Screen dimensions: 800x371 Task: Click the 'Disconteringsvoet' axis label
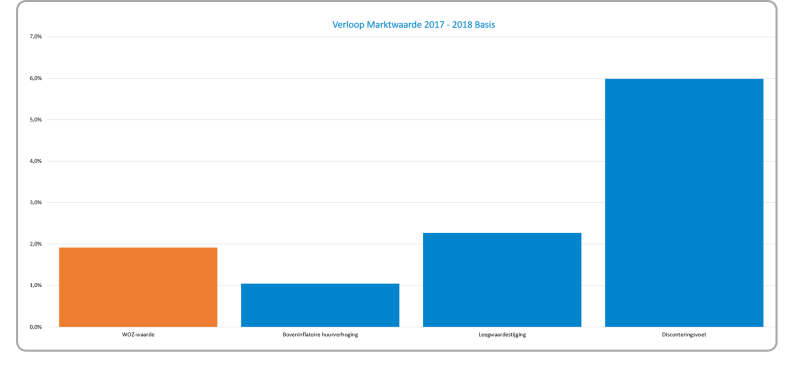point(684,335)
